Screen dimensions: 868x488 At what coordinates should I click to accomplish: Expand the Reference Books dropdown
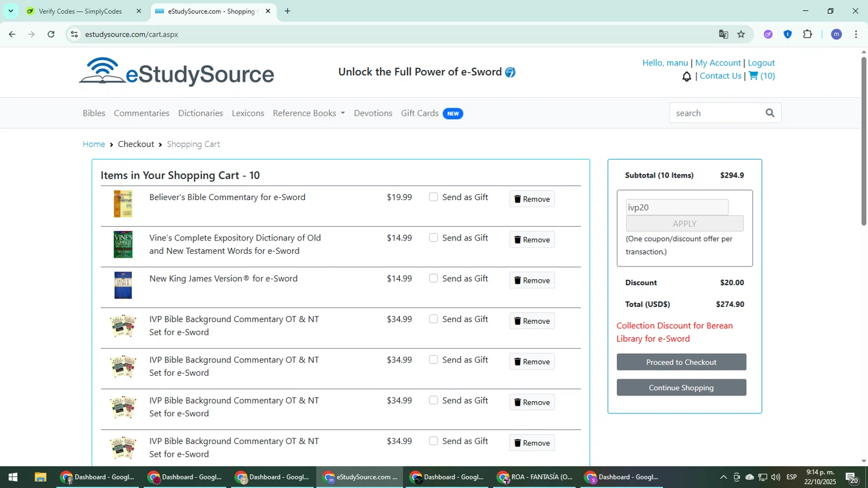tap(308, 113)
